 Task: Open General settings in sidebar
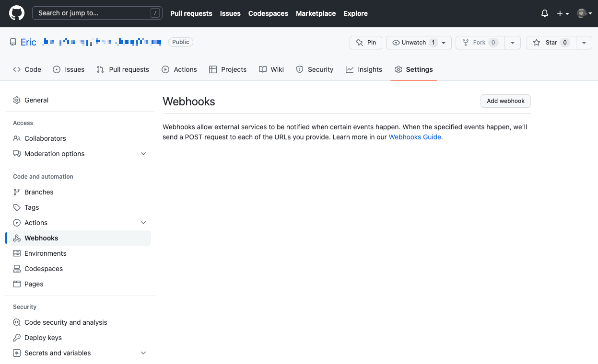pyautogui.click(x=80, y=100)
